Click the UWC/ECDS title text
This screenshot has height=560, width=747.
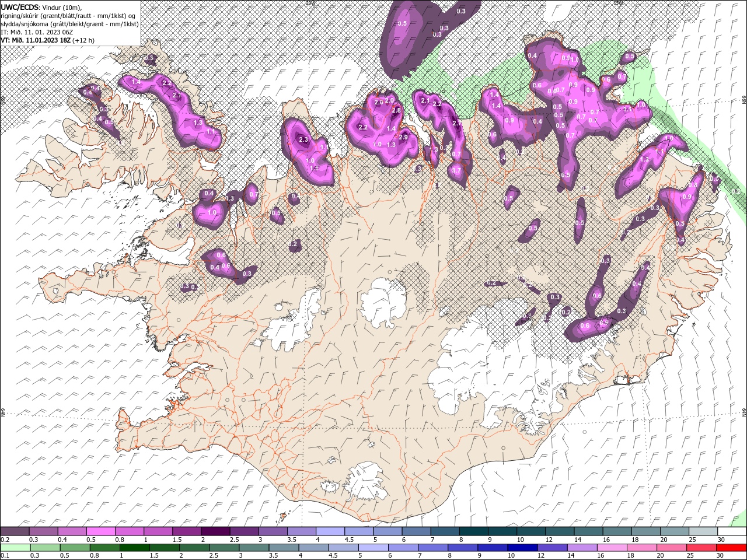tap(20, 6)
